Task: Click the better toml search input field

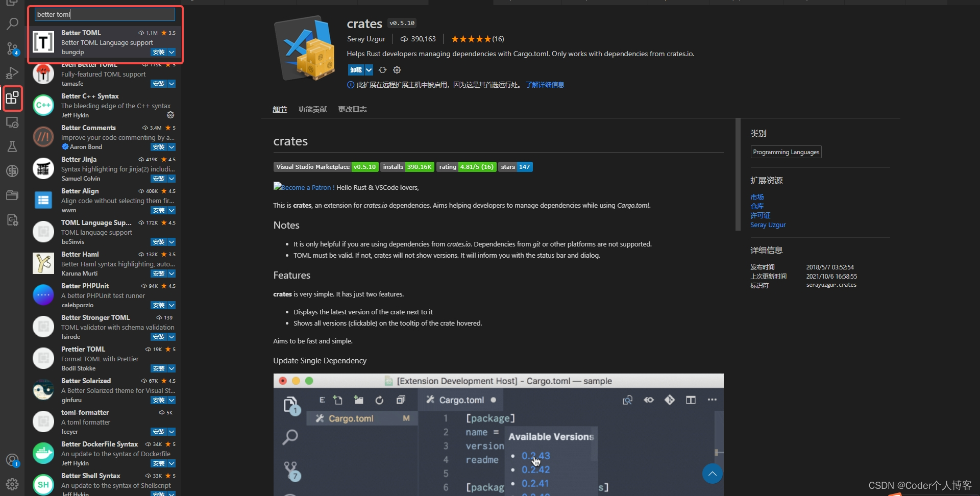Action: [x=104, y=14]
